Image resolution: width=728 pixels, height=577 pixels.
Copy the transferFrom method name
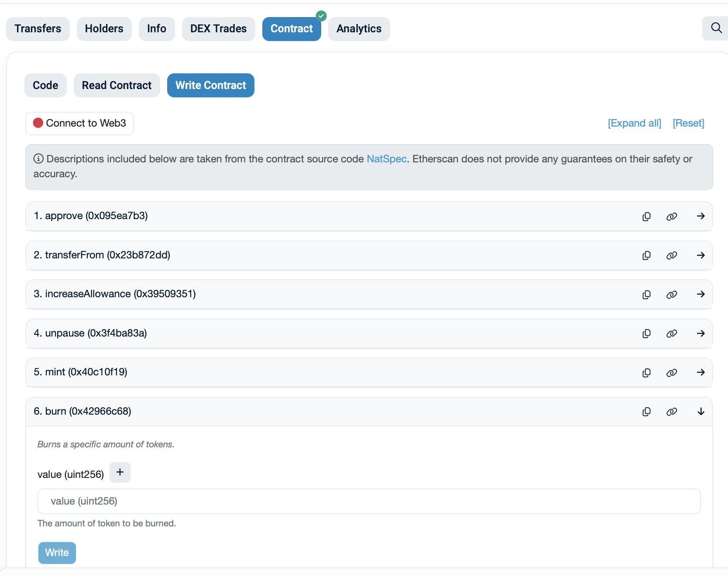tap(646, 255)
